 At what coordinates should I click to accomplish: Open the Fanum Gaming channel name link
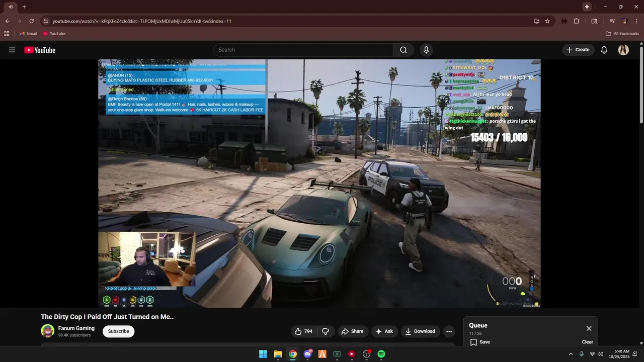[x=76, y=328]
